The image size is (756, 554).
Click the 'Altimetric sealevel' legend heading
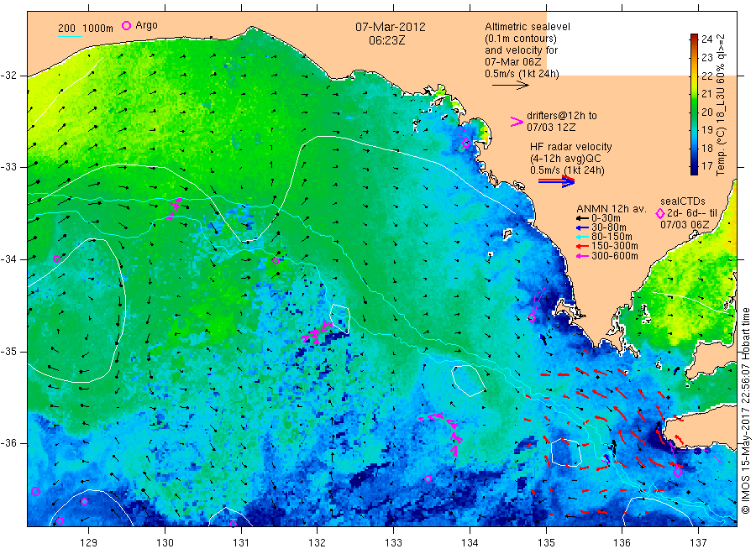(x=528, y=27)
